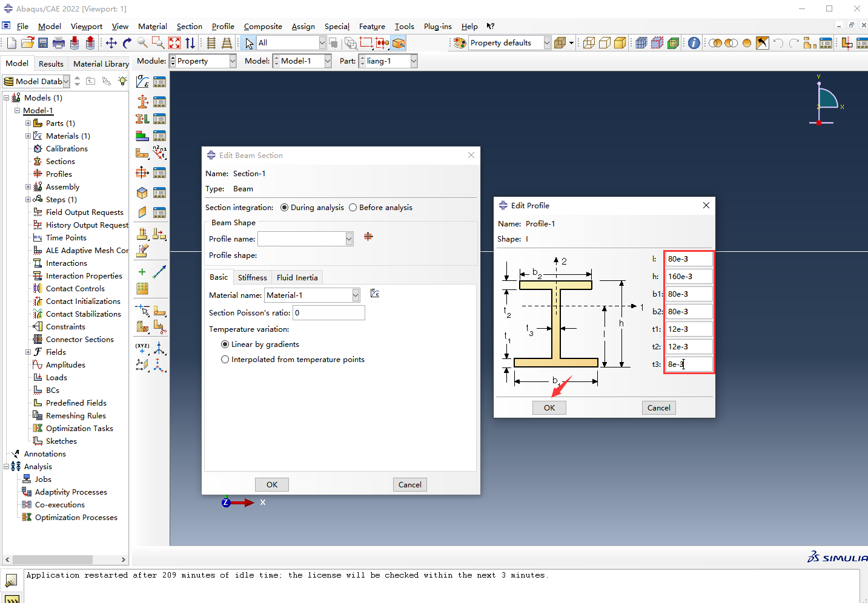Open the Plug-ins menu

[x=437, y=27]
